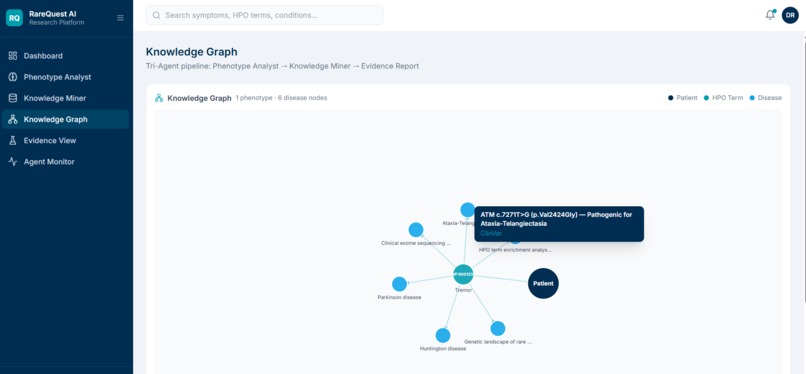Go to Phenotype Analyst
Image resolution: width=806 pixels, height=374 pixels.
tap(65, 77)
